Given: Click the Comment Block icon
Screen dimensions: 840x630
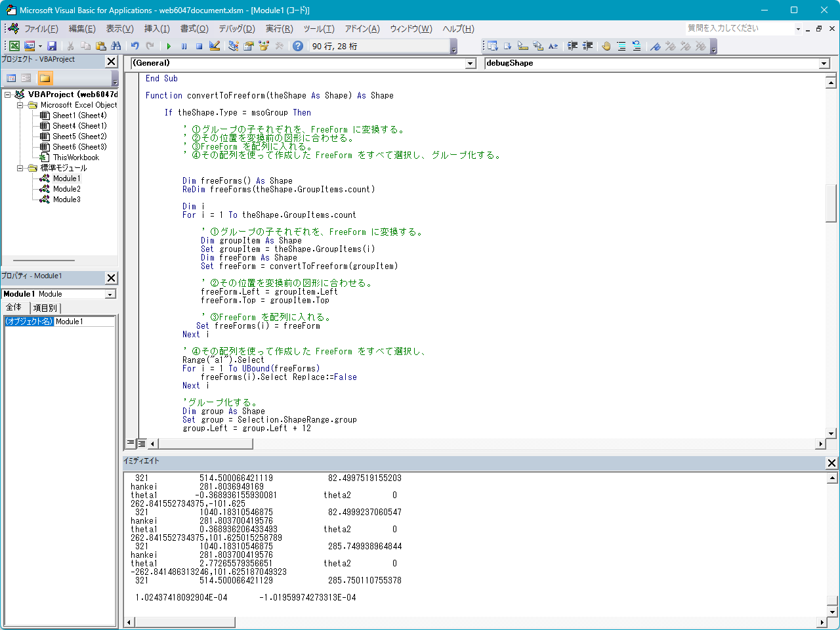Looking at the screenshot, I should click(621, 46).
